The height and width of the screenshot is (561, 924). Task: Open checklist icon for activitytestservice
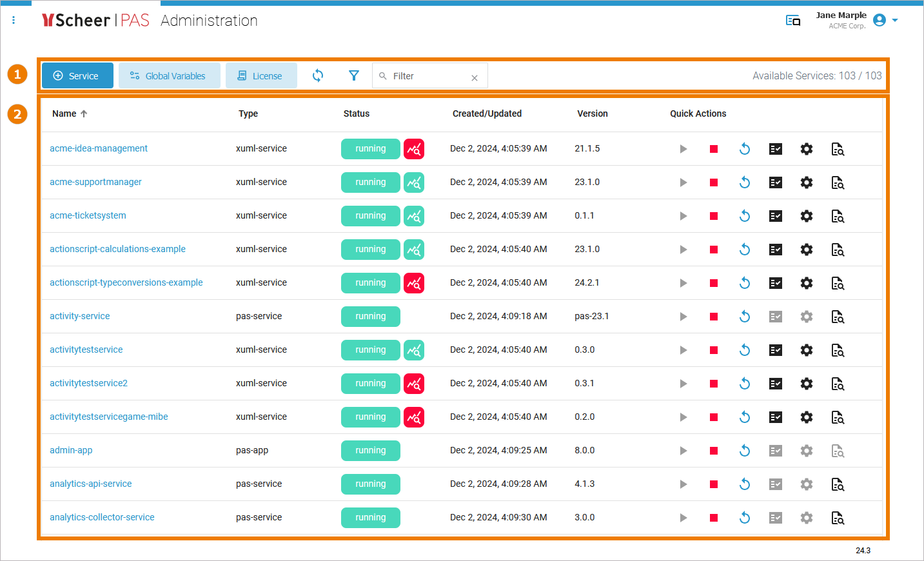pos(776,350)
